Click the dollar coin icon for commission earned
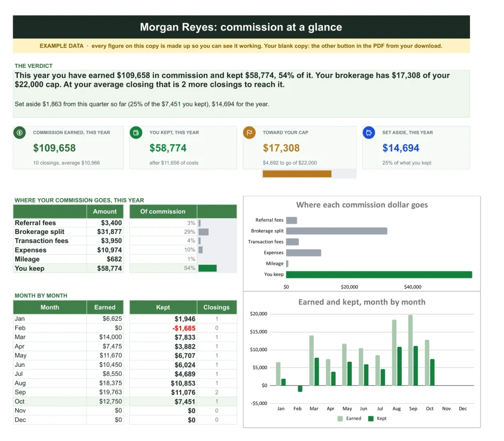The height and width of the screenshot is (441, 504). pos(20,133)
